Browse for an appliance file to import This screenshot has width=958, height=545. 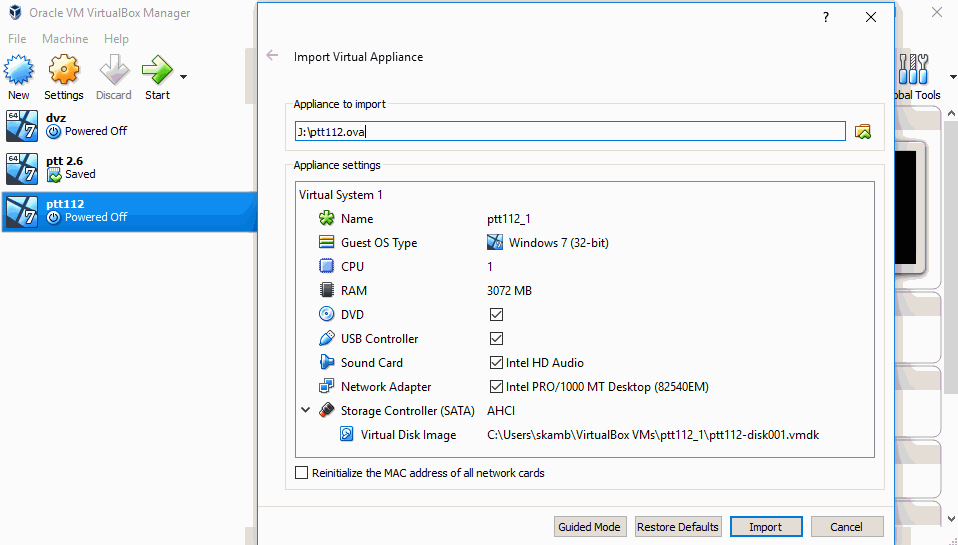pos(863,131)
